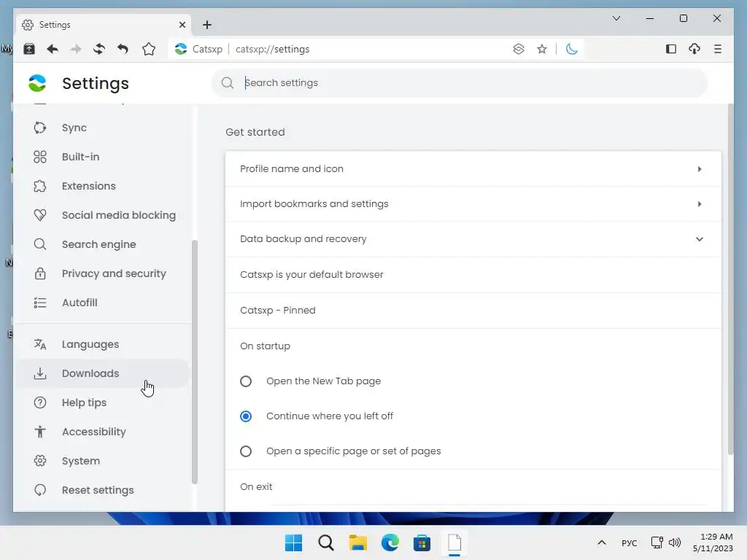Open the browser hamburger menu
This screenshot has width=747, height=560.
(718, 49)
